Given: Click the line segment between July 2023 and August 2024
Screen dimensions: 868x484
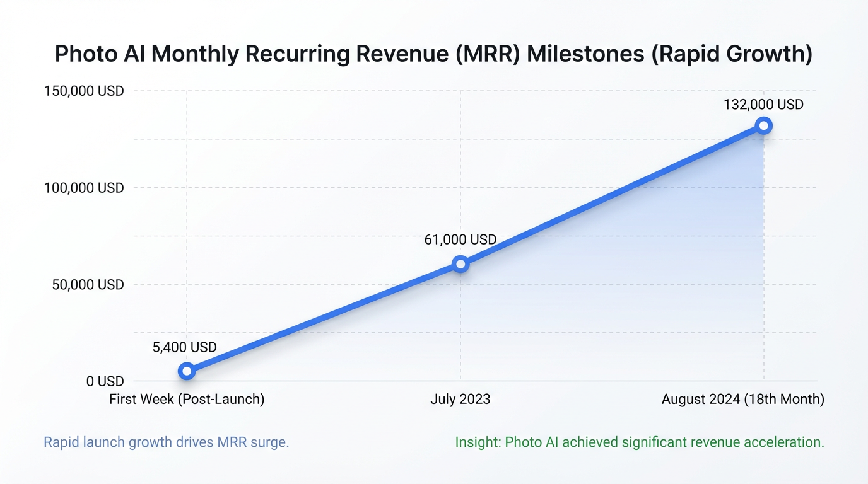Looking at the screenshot, I should (x=612, y=195).
